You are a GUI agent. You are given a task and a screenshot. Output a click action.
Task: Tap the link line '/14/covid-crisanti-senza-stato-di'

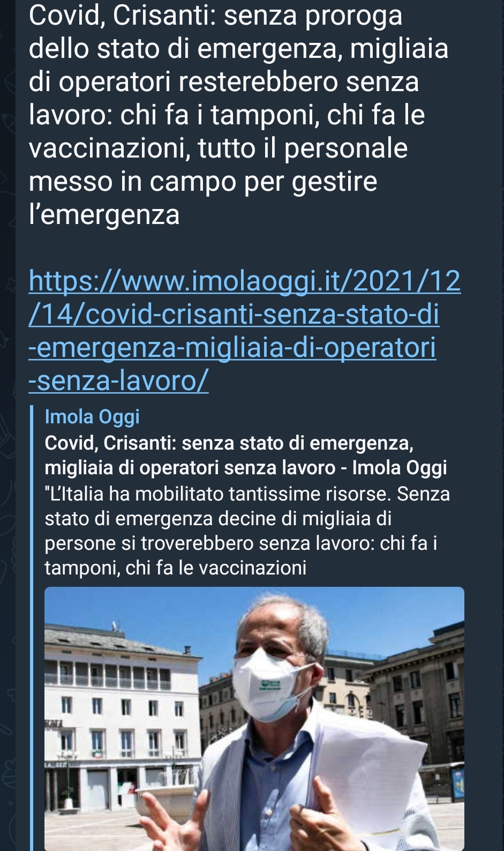[x=234, y=314]
